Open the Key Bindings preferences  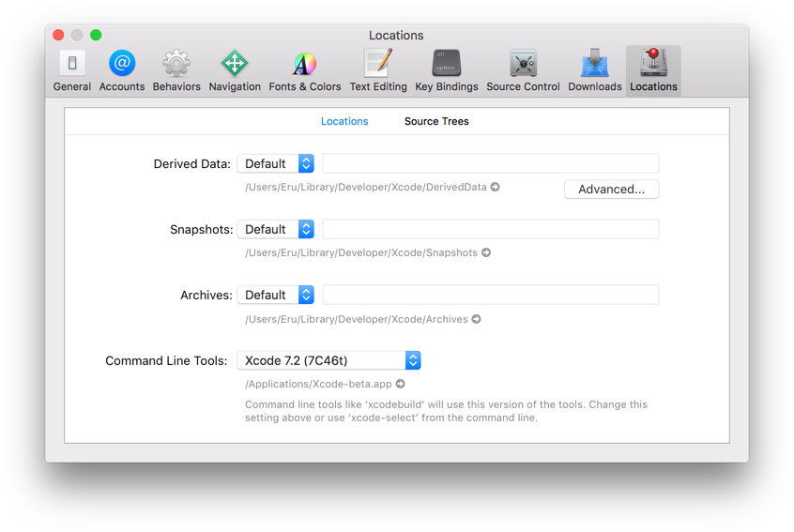click(x=446, y=71)
